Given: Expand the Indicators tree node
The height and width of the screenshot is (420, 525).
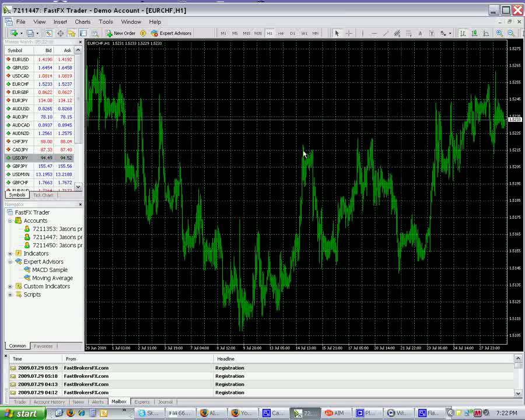Looking at the screenshot, I should tap(10, 254).
